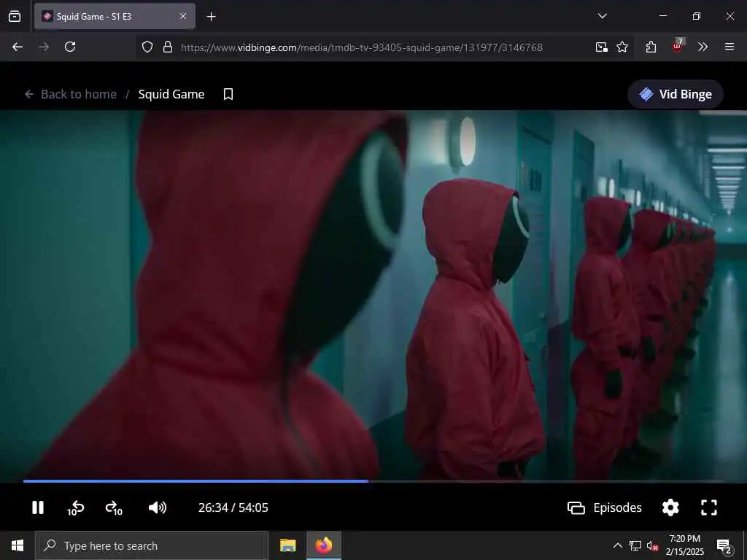Click the vidbinge URL address bar
747x560 pixels.
click(361, 47)
